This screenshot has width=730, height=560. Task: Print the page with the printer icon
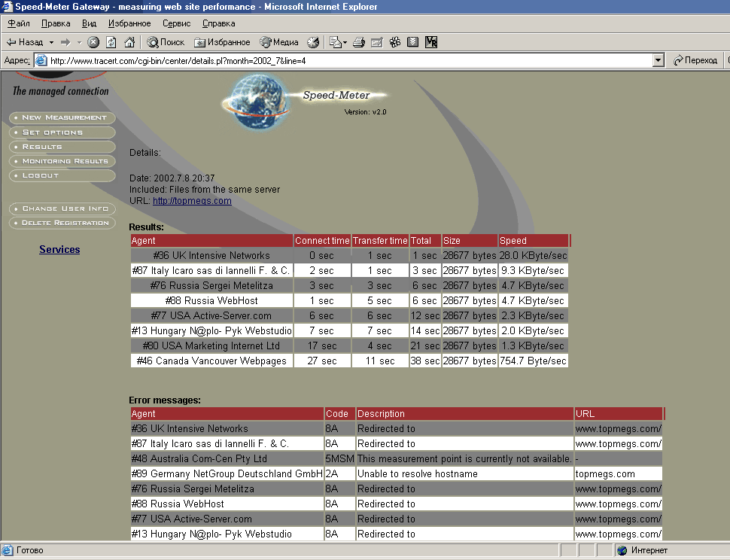[x=359, y=42]
